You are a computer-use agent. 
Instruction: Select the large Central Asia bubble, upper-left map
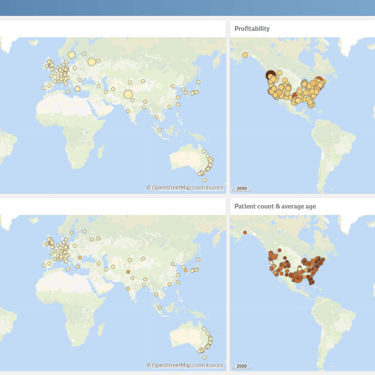tap(128, 94)
